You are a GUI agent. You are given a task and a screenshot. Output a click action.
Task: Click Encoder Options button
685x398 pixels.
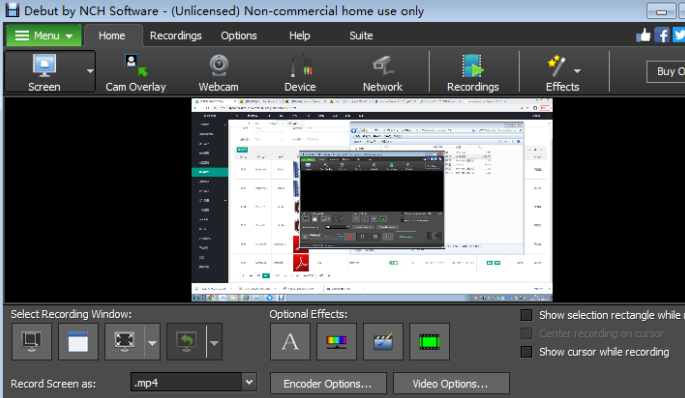point(328,384)
